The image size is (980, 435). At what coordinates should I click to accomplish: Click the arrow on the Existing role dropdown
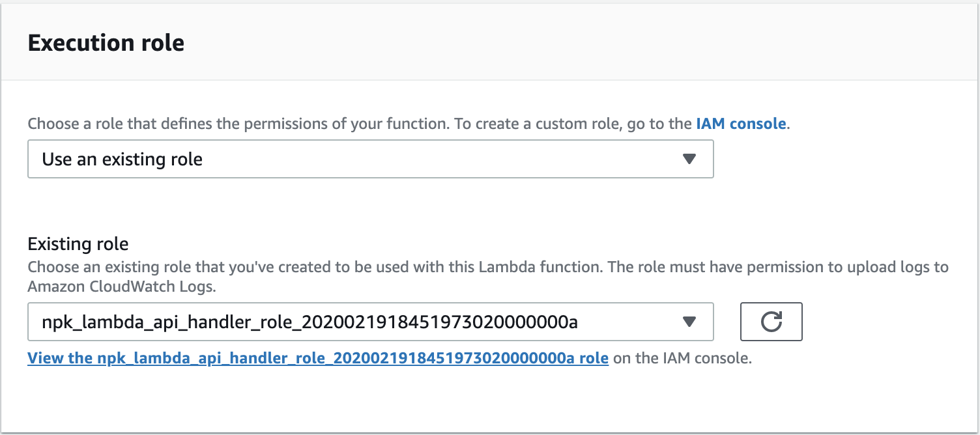click(x=689, y=322)
